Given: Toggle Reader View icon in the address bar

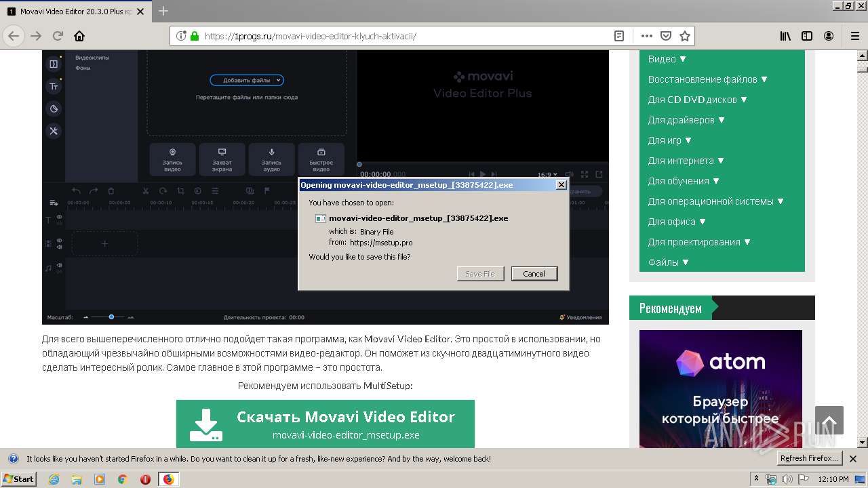Looking at the screenshot, I should coord(619,36).
